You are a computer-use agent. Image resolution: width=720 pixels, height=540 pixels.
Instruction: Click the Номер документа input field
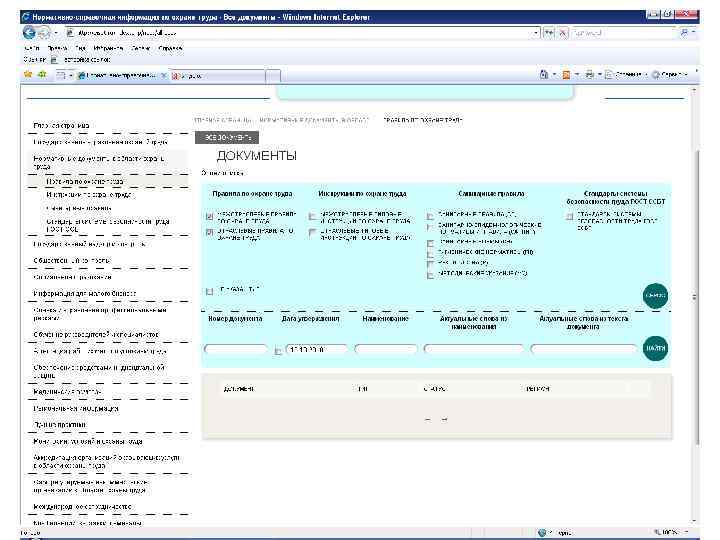(236, 349)
